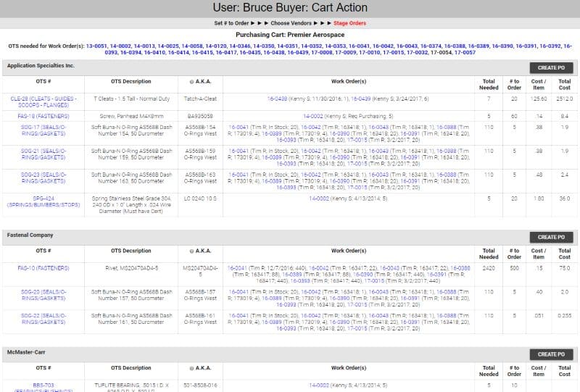
Task: Click the A.K.A. info icon in McMaster-Carr table
Action: 191,368
